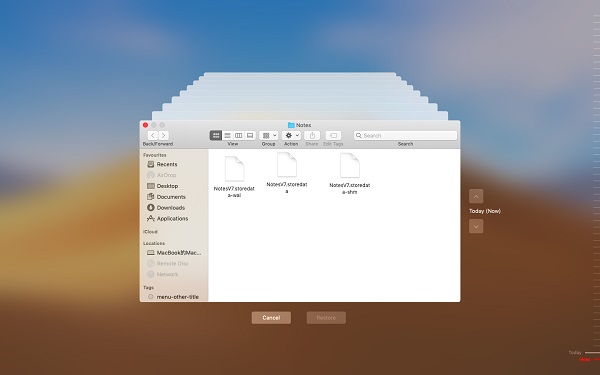Go forward with the right chevron button

163,135
